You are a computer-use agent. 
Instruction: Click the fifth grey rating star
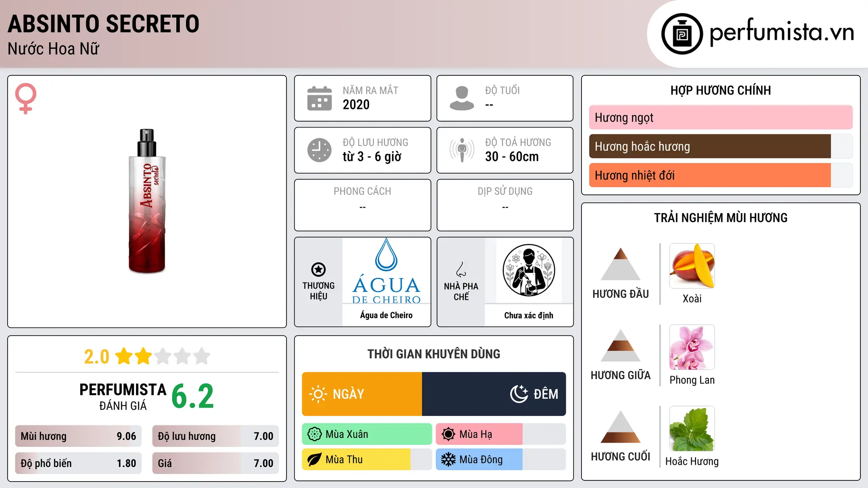click(x=202, y=356)
